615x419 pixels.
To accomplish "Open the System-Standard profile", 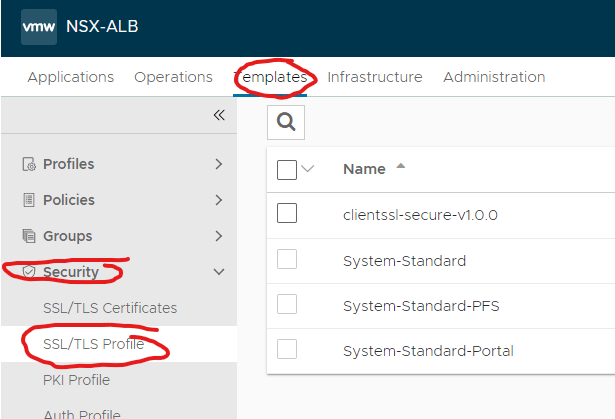I will [404, 261].
